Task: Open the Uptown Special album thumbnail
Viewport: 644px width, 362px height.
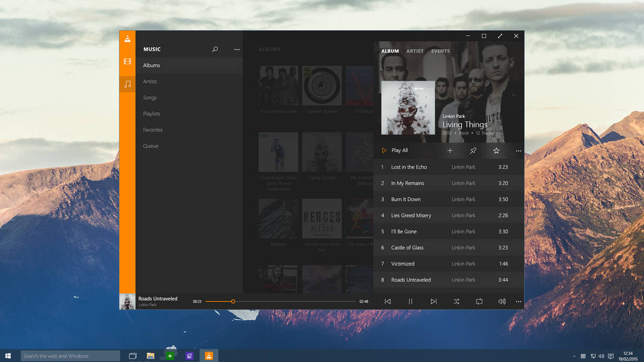Action: [322, 86]
